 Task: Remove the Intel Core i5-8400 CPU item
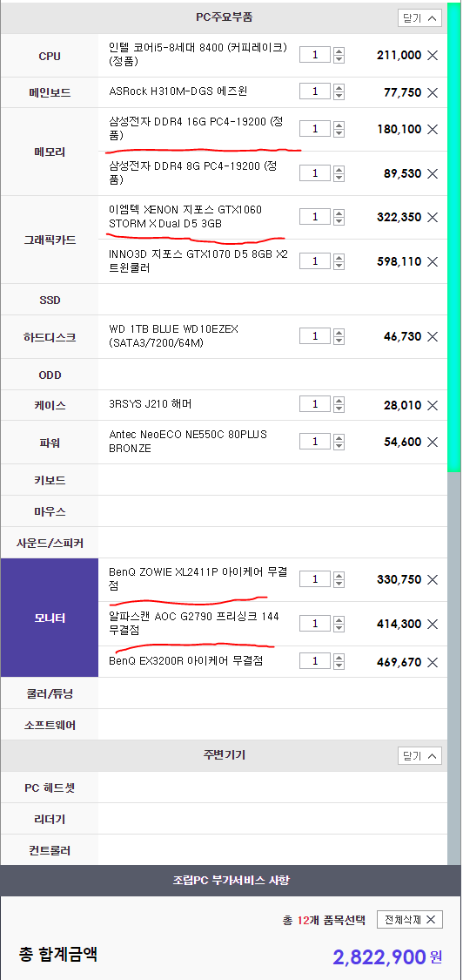pos(433,55)
